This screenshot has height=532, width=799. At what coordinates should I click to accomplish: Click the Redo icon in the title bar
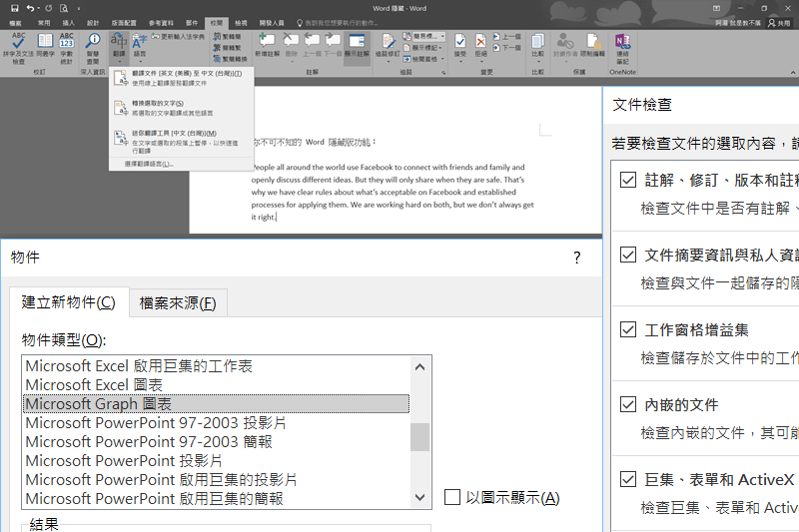[48, 8]
